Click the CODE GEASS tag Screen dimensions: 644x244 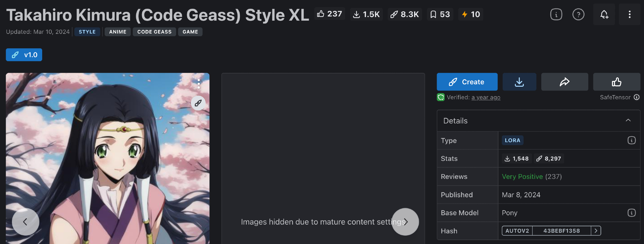(154, 32)
